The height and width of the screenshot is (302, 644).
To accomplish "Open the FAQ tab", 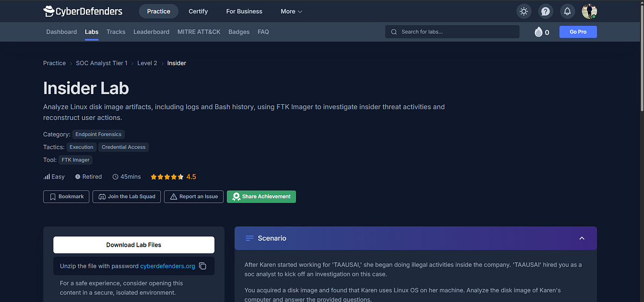I will [x=264, y=32].
